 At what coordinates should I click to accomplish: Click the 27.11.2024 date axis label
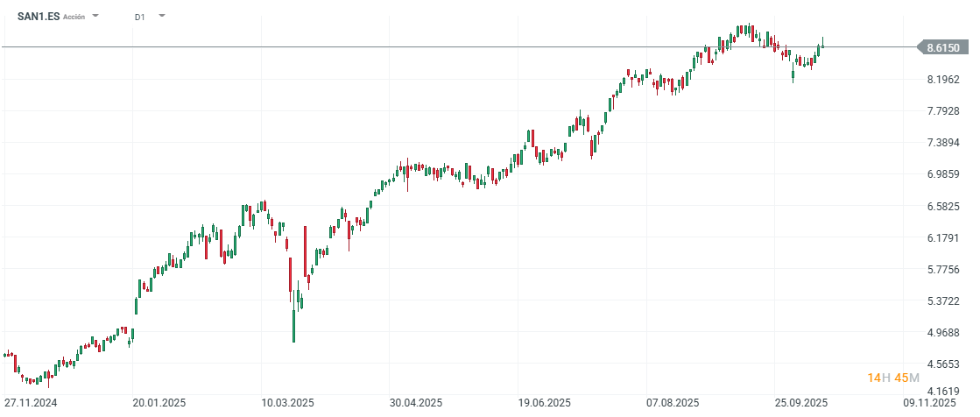pyautogui.click(x=30, y=403)
